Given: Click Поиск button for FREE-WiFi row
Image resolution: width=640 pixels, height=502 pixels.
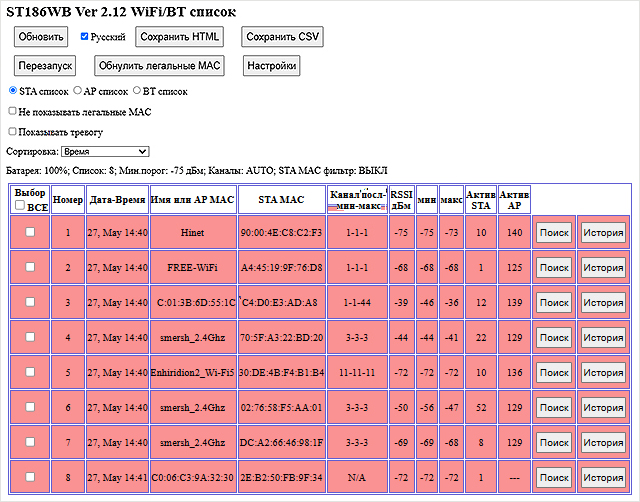Looking at the screenshot, I should [x=553, y=268].
